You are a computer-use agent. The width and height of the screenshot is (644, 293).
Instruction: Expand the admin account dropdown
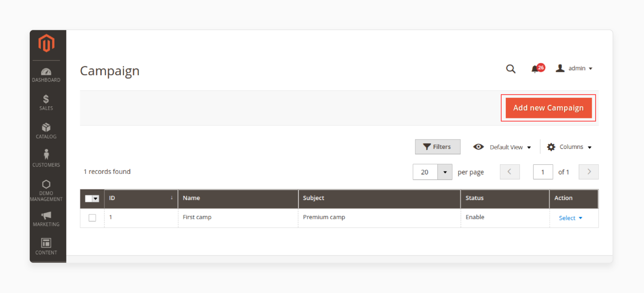(591, 69)
